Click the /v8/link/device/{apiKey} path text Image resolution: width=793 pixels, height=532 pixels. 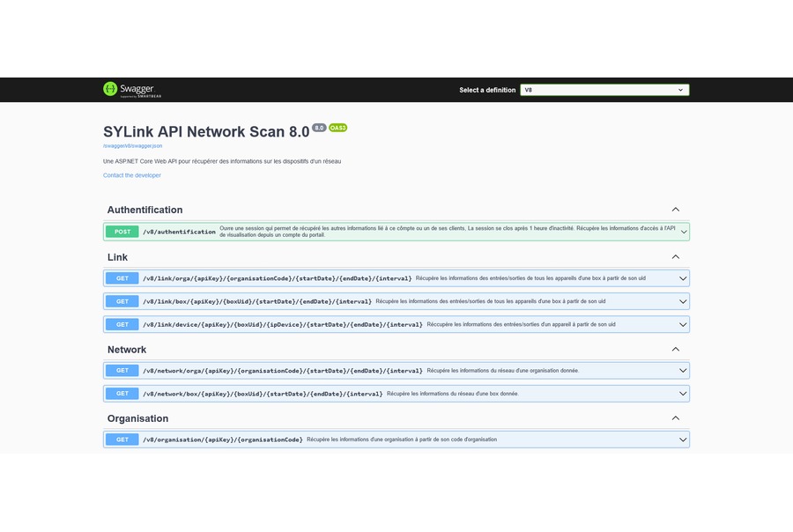283,325
